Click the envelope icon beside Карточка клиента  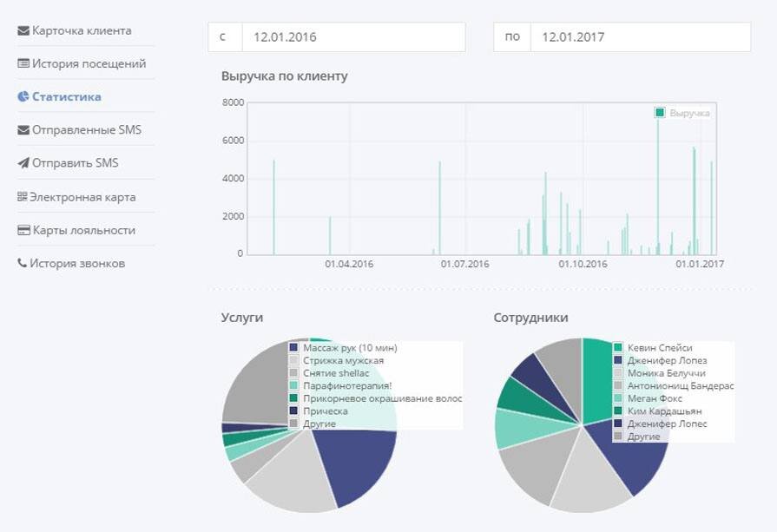pyautogui.click(x=23, y=30)
